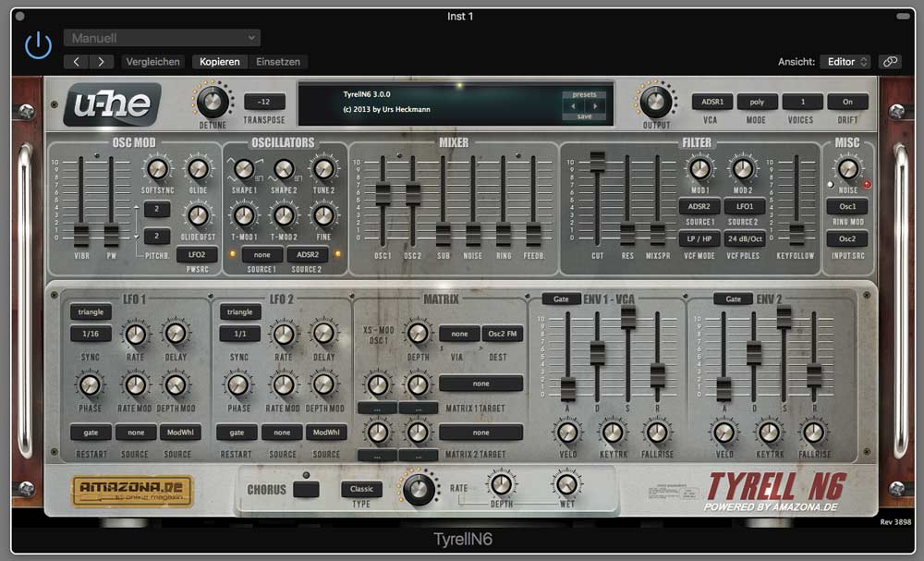The width and height of the screenshot is (924, 561).
Task: Click the u-he logo
Action: [x=112, y=104]
